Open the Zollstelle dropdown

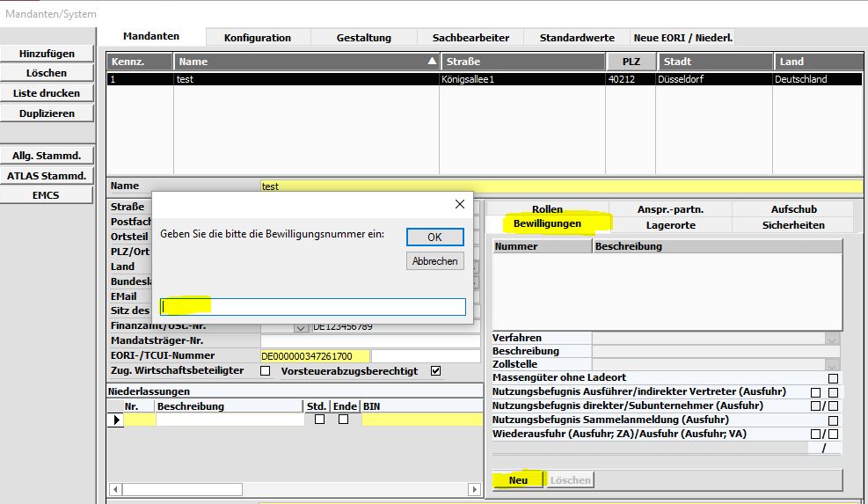point(832,365)
